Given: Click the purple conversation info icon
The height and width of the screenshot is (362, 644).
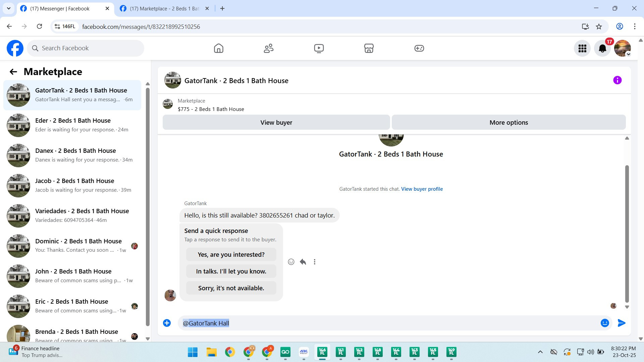Looking at the screenshot, I should 617,80.
